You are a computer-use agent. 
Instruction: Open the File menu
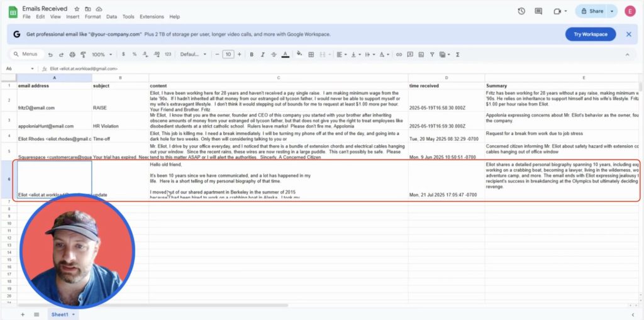pos(26,17)
